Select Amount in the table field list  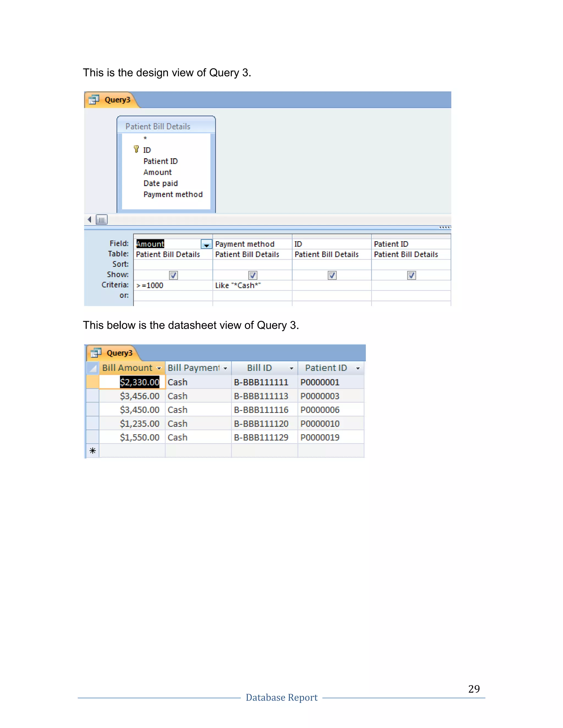click(158, 172)
